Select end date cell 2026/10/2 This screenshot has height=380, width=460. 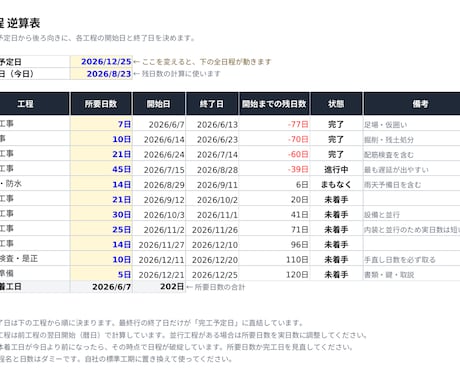pos(212,199)
